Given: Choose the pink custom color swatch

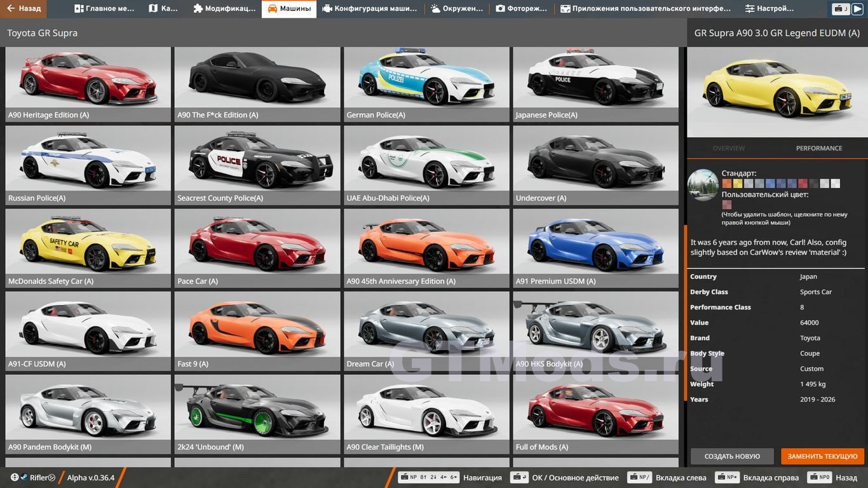Looking at the screenshot, I should [x=727, y=205].
